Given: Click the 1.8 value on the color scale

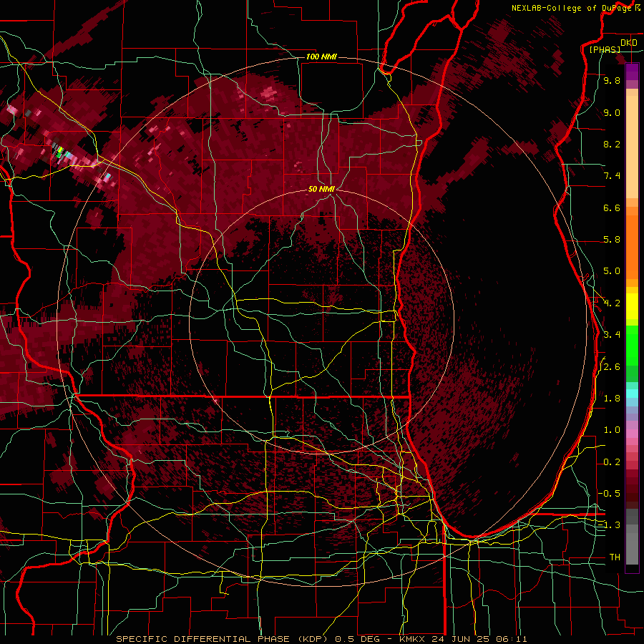Looking at the screenshot, I should click(612, 399).
